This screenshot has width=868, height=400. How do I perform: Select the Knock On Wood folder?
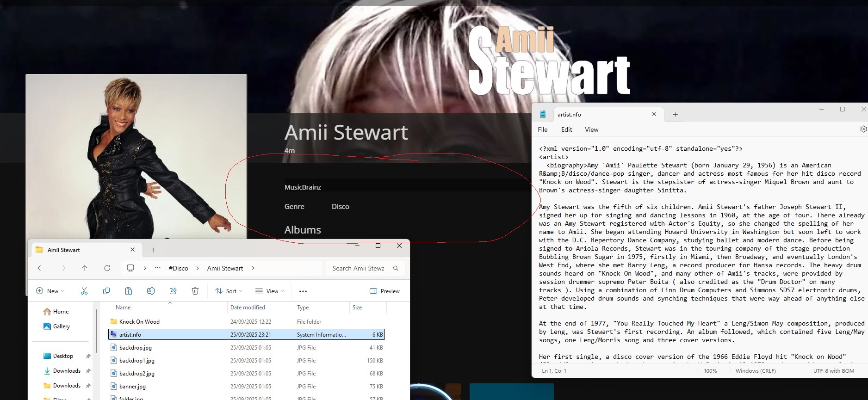(139, 322)
